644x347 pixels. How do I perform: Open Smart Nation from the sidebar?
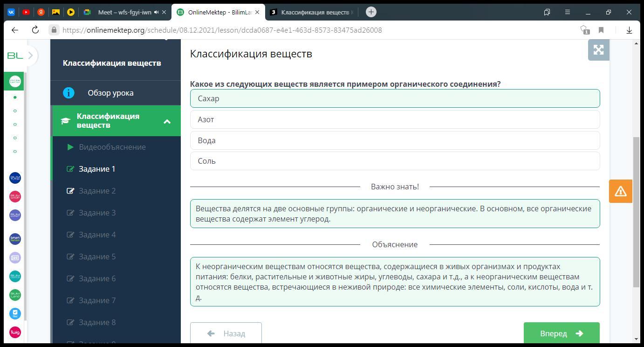[x=15, y=239]
